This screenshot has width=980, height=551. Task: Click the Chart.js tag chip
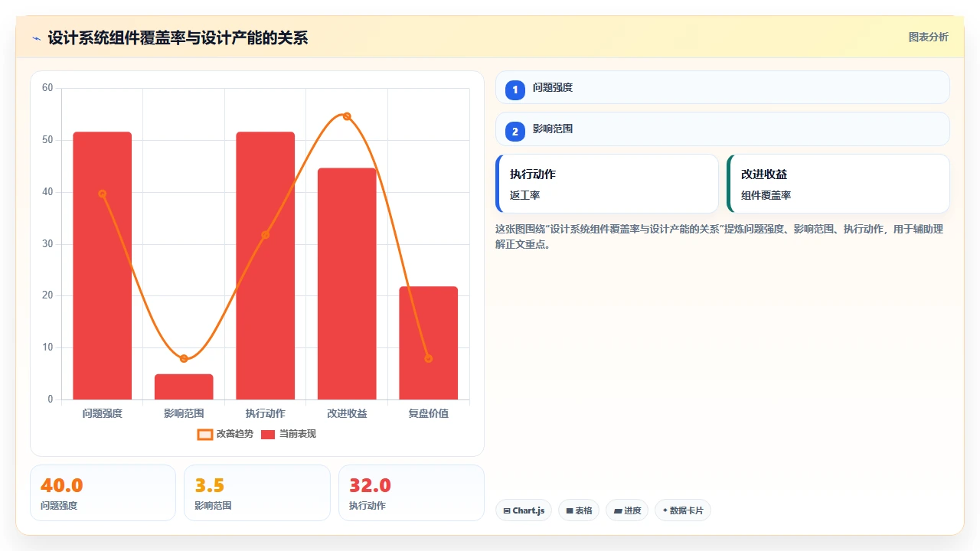click(524, 510)
